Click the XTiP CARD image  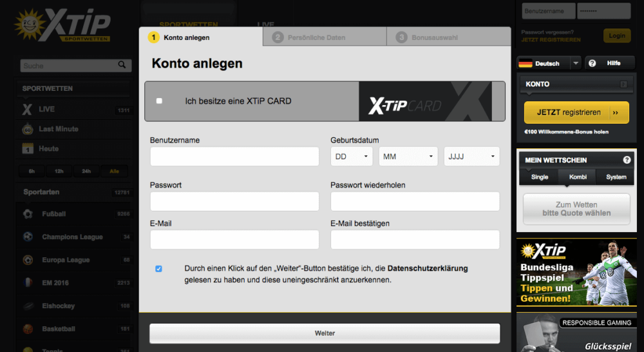pos(426,101)
